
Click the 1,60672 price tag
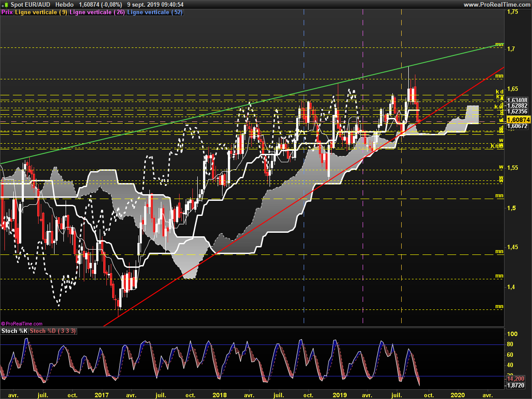click(x=517, y=126)
